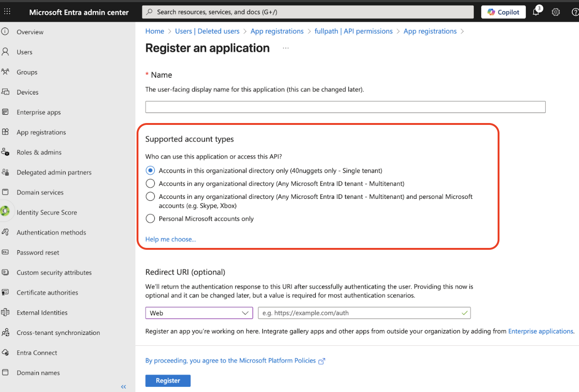
Task: Select Multitenant any organizational directory option
Action: [150, 183]
